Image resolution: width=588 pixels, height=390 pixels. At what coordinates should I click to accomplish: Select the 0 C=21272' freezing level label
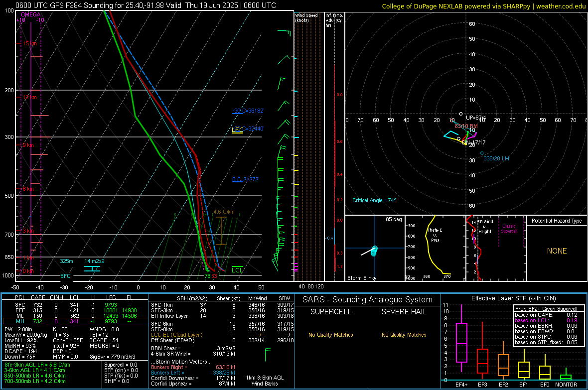point(246,179)
